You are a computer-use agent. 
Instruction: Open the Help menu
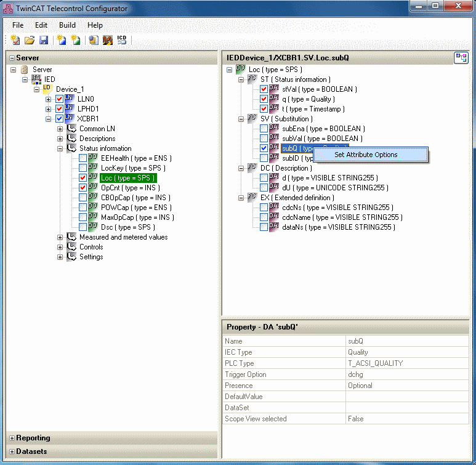(x=95, y=25)
